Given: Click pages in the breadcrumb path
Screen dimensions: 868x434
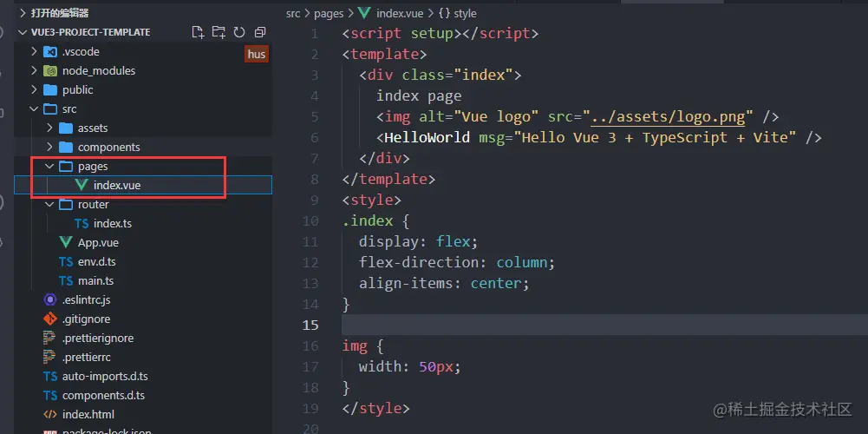Looking at the screenshot, I should [329, 13].
